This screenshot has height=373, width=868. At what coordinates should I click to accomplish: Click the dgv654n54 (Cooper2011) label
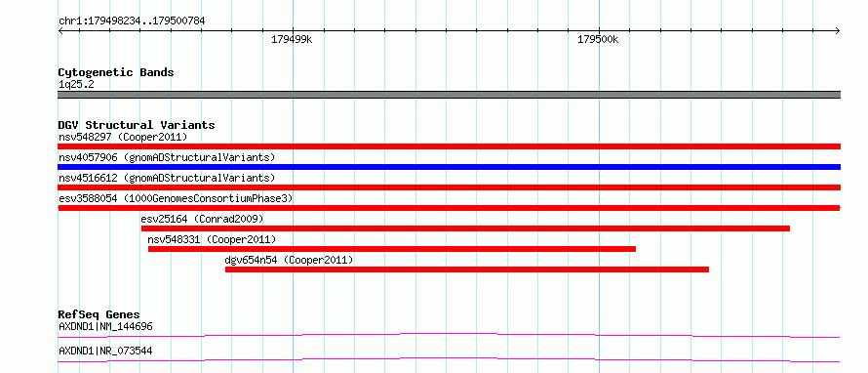pyautogui.click(x=289, y=260)
